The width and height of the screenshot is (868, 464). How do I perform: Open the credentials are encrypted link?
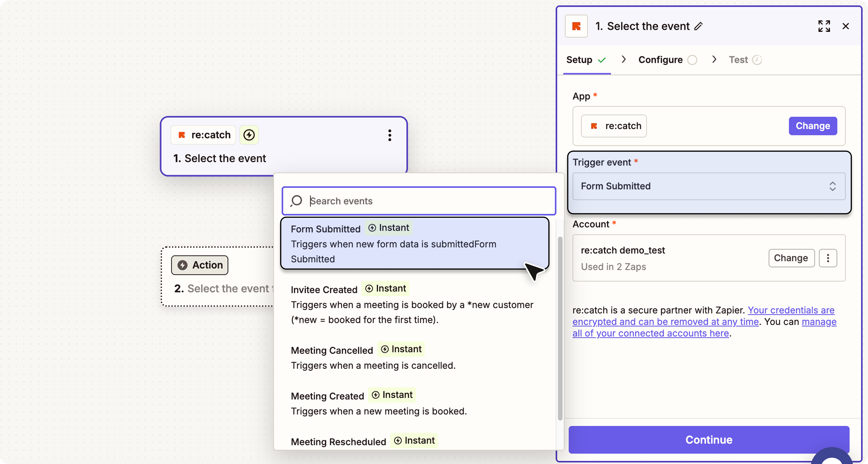click(x=704, y=316)
